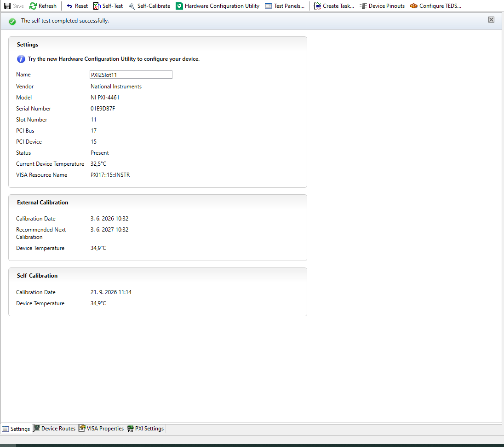Click the recommended next calibration date value
This screenshot has width=504, height=447.
pyautogui.click(x=109, y=230)
